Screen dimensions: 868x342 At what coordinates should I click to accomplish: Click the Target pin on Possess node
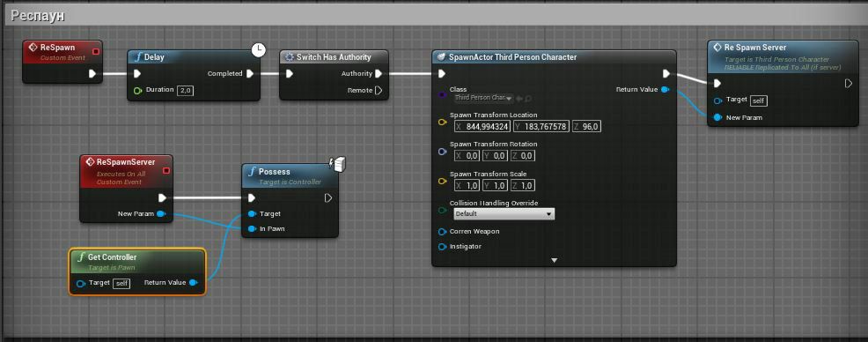click(x=252, y=214)
